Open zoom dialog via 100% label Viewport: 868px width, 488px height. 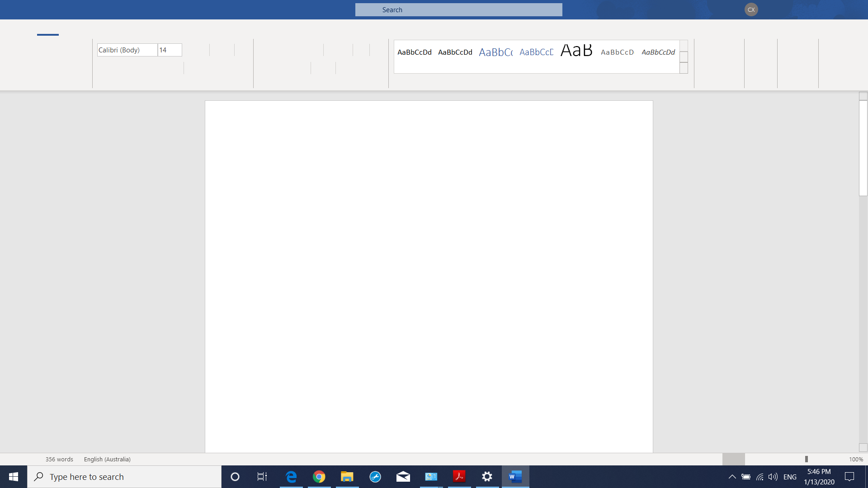856,459
